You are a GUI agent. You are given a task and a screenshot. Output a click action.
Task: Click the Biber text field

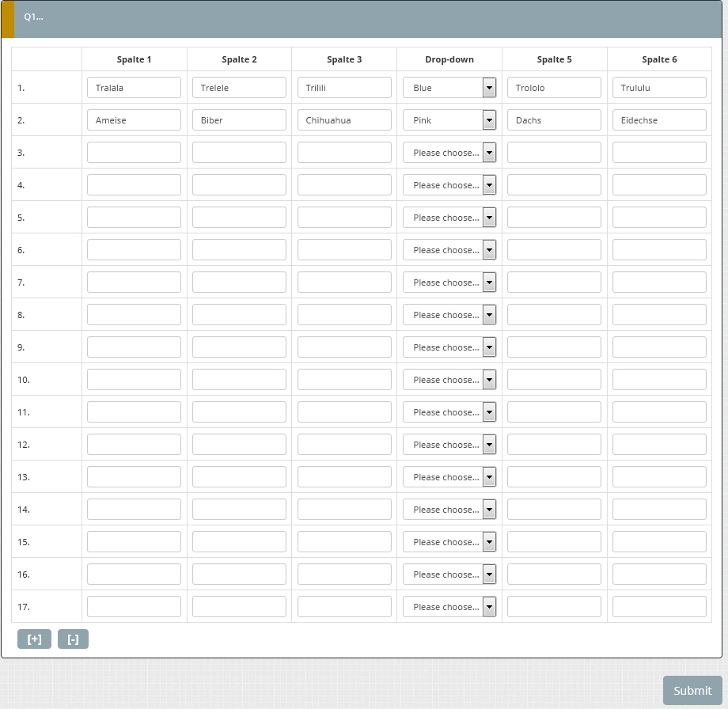[x=239, y=120]
